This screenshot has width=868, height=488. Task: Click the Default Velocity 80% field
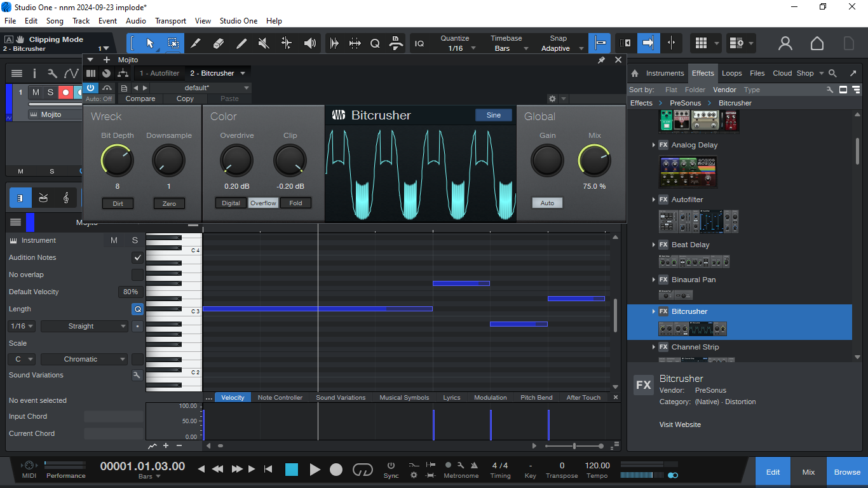(x=131, y=292)
